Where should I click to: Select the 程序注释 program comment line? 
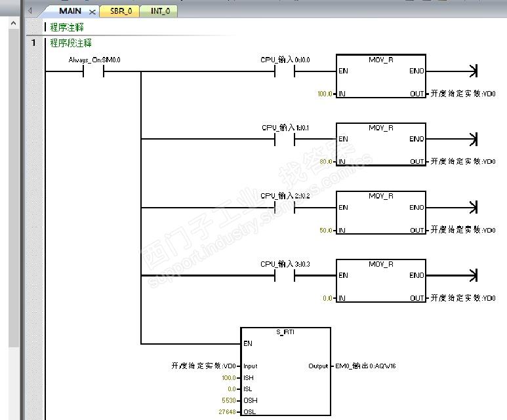point(67,27)
